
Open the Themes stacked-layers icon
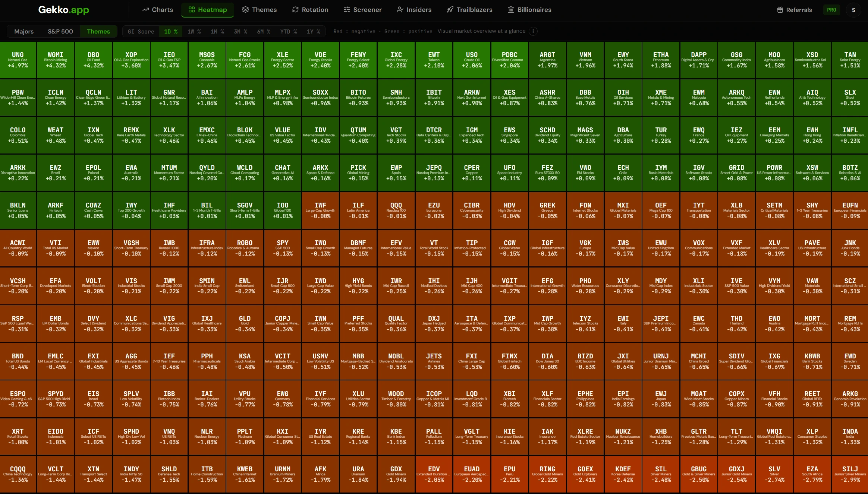(x=246, y=10)
